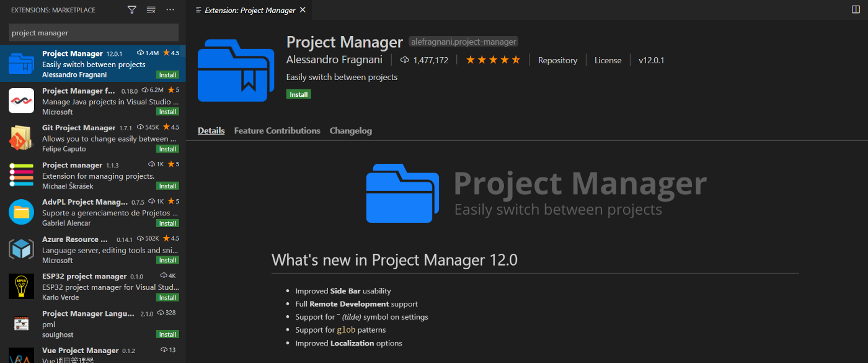This screenshot has height=363, width=868.
Task: Click the five-star rating in extension header
Action: [493, 60]
